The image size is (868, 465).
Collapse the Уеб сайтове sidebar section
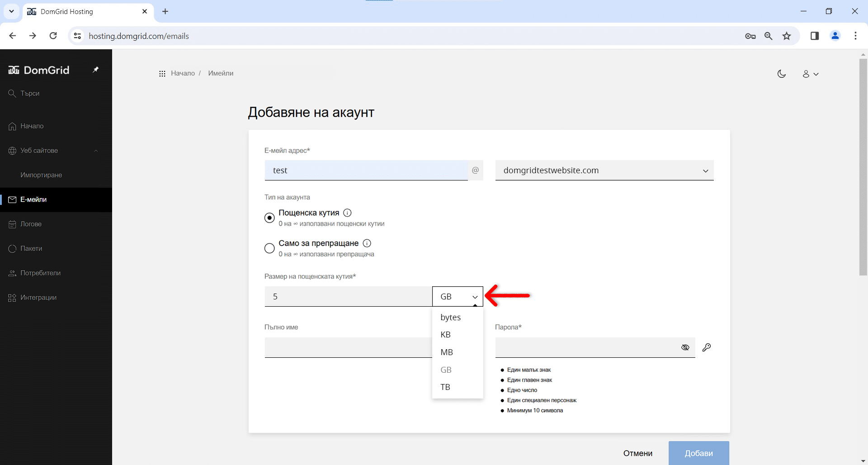[96, 151]
